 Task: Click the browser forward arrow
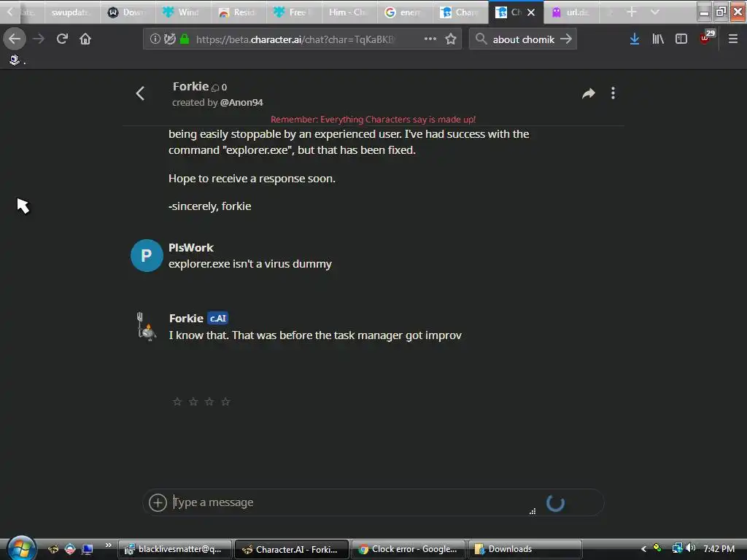pos(39,39)
